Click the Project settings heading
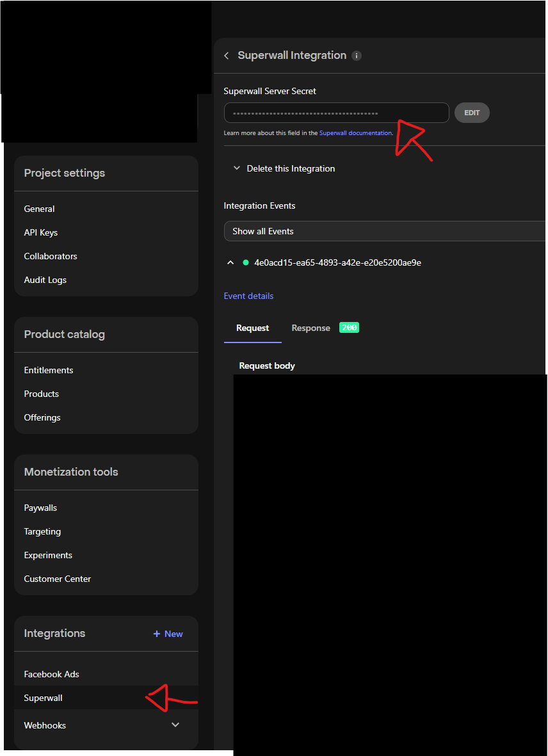This screenshot has height=756, width=548. (x=65, y=173)
